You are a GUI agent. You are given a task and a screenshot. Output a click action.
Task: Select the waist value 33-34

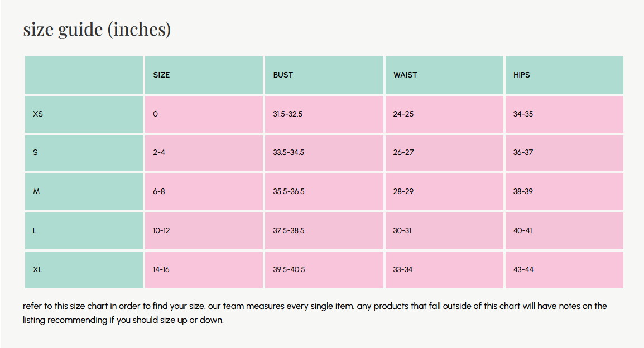403,269
